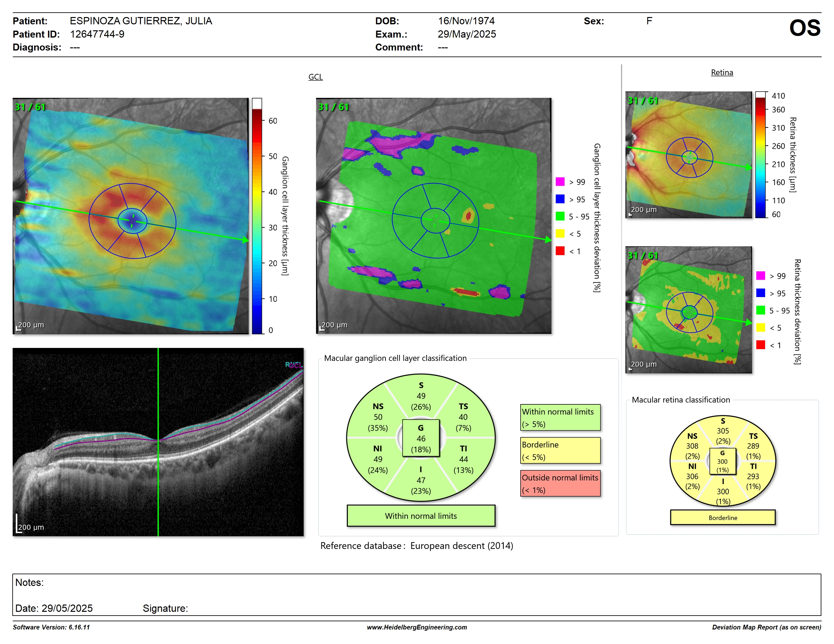Click the GCL section heading
This screenshot has height=644, width=834.
[x=315, y=77]
